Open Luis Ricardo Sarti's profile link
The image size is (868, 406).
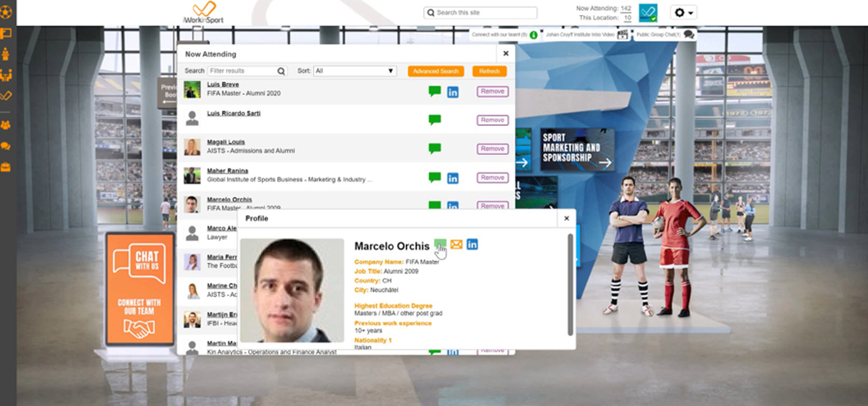click(x=233, y=114)
